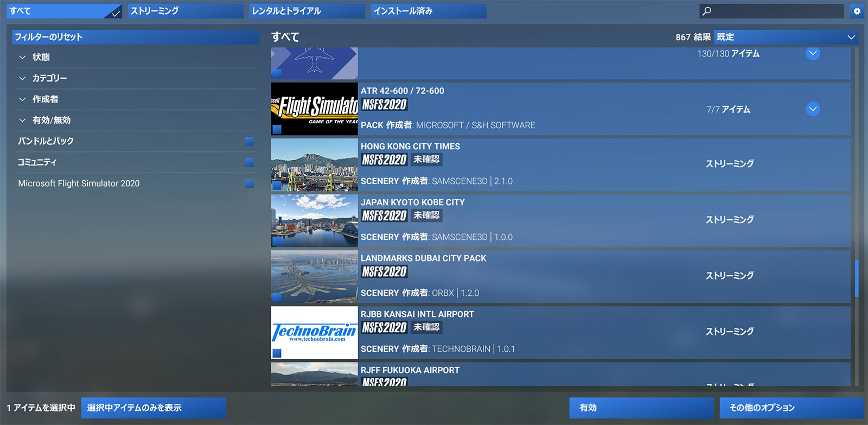Image resolution: width=868 pixels, height=425 pixels.
Task: Click the ストリーミング status on Hong Kong City Times
Action: pos(730,163)
